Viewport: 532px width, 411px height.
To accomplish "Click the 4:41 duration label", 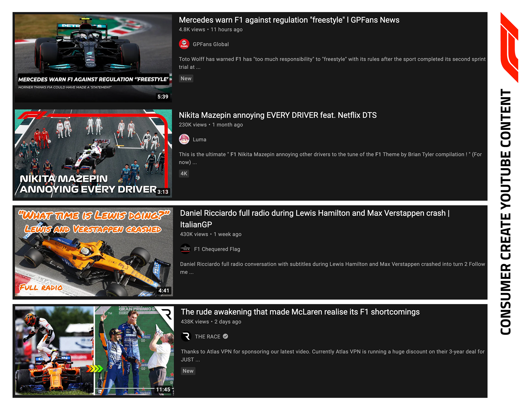I will click(x=164, y=291).
